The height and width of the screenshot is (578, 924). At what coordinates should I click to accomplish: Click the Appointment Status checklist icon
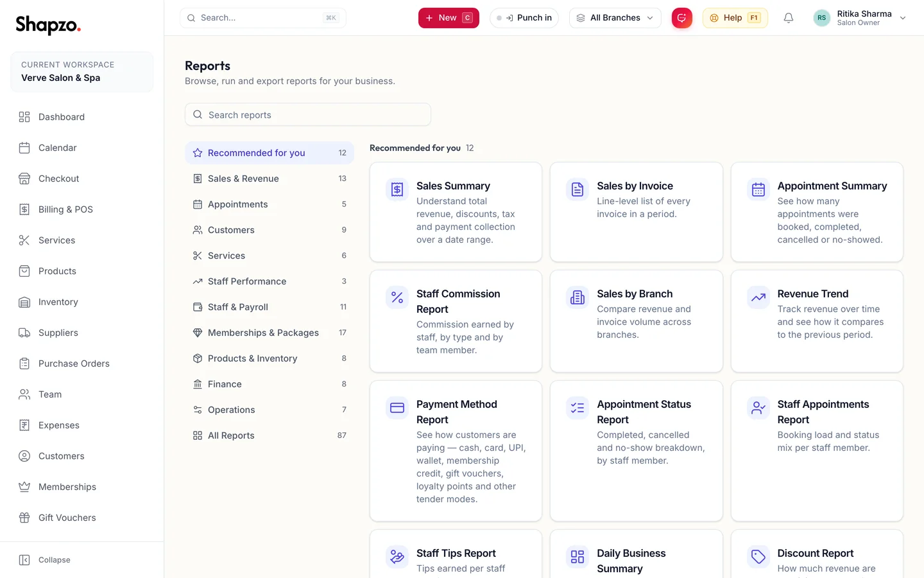point(577,408)
